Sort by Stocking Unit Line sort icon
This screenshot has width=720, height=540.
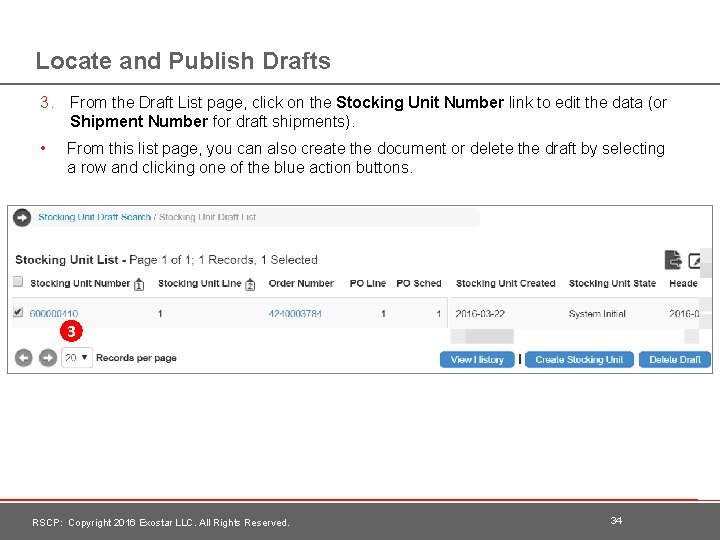[250, 285]
